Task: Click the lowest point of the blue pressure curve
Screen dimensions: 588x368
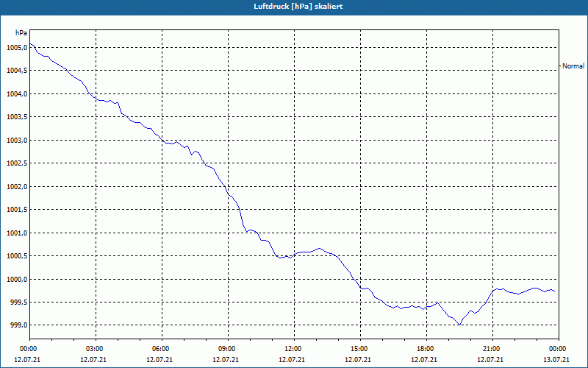Action: pyautogui.click(x=459, y=325)
